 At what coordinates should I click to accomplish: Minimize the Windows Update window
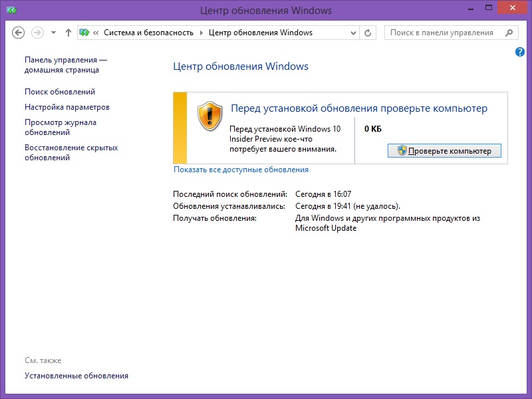471,9
